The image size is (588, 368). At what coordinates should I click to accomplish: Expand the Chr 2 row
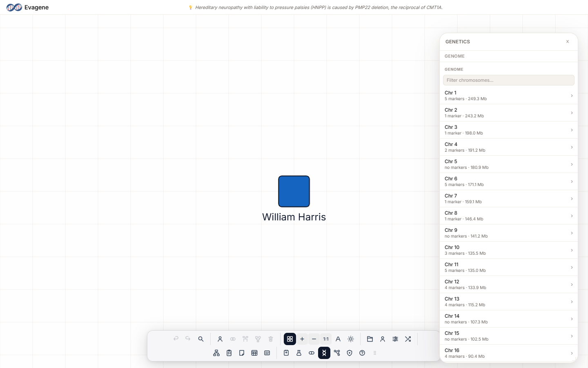(509, 113)
